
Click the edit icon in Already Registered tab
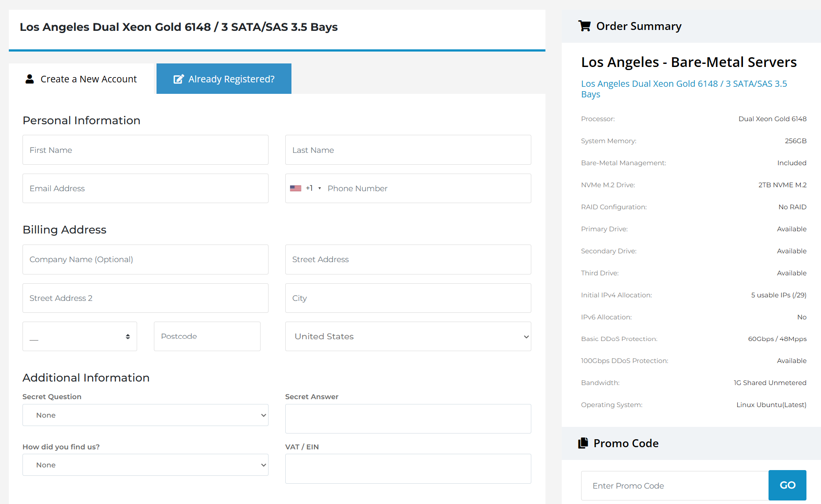click(x=178, y=79)
